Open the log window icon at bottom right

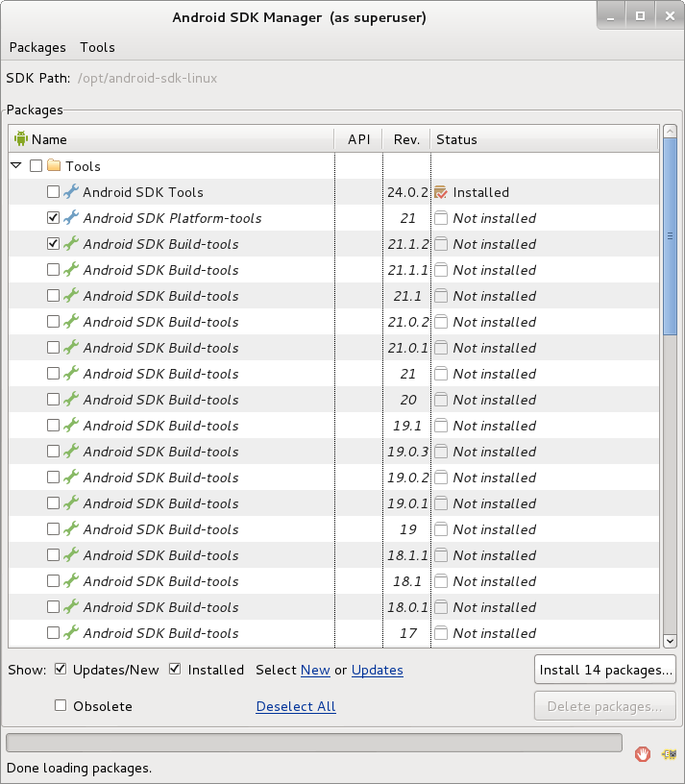669,753
